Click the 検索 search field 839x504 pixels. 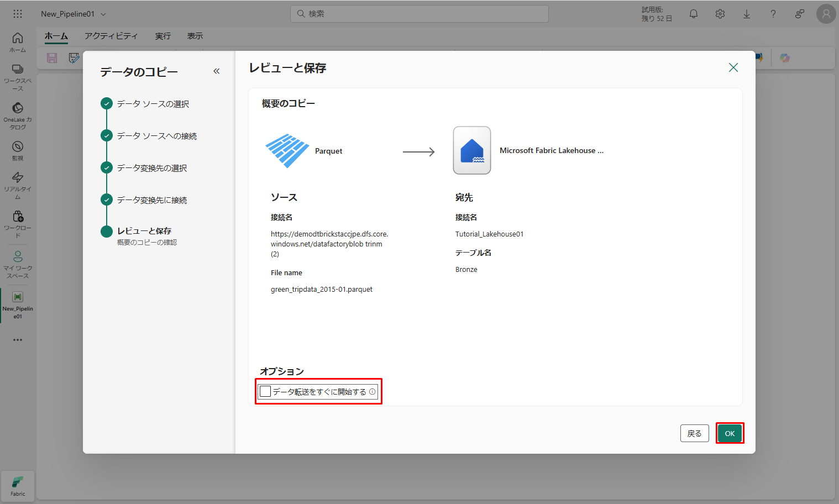(x=419, y=14)
